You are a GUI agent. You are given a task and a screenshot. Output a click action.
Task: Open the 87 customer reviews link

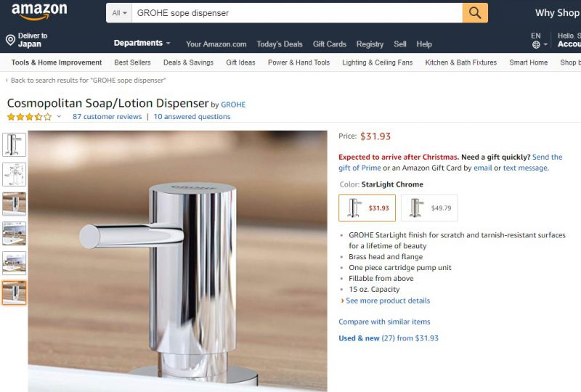click(107, 117)
